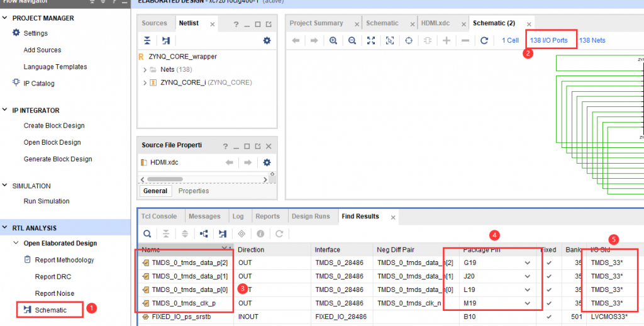Click the search icon in Find Results
The height and width of the screenshot is (326, 644).
147,234
